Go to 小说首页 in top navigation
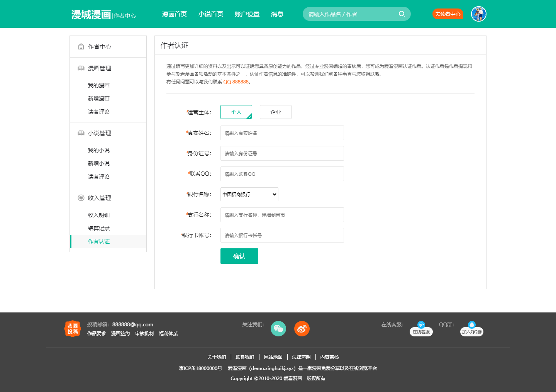 coord(211,14)
